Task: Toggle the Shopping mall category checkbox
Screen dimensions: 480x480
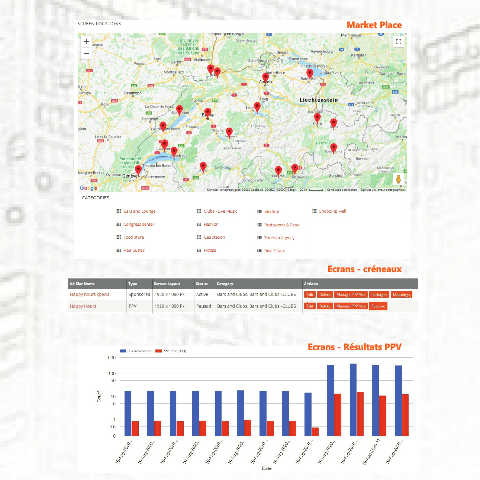Action: [314, 211]
